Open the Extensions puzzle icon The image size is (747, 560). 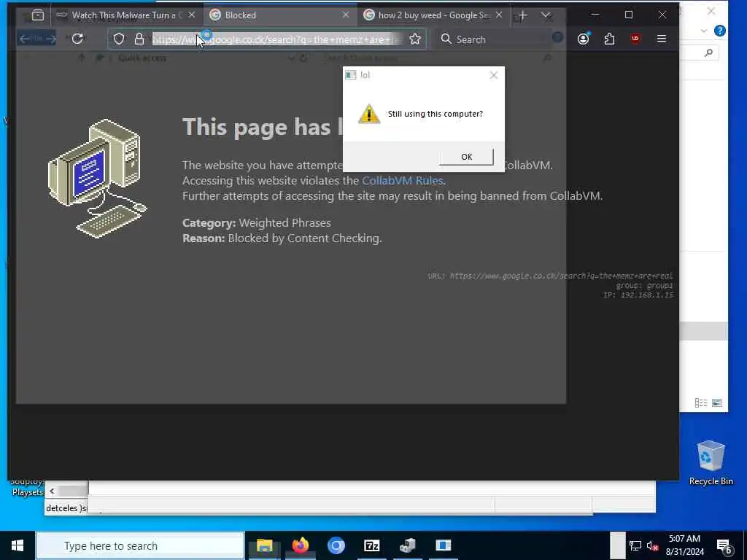tap(609, 39)
